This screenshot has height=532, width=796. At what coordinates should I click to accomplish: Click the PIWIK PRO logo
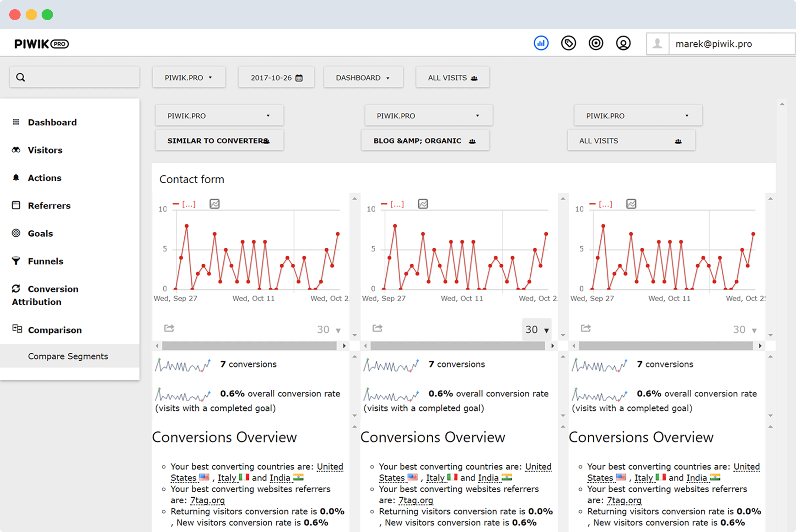[42, 44]
